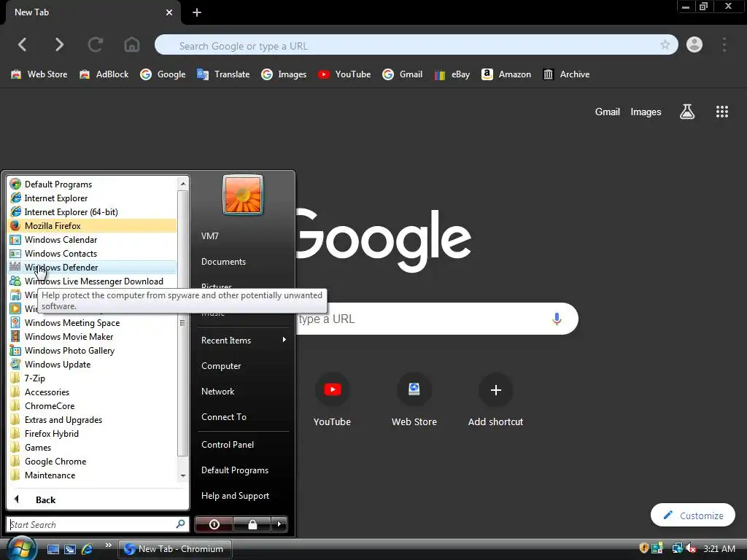Open the Chromium three-dot menu
Screen dimensions: 747x560
(x=724, y=44)
